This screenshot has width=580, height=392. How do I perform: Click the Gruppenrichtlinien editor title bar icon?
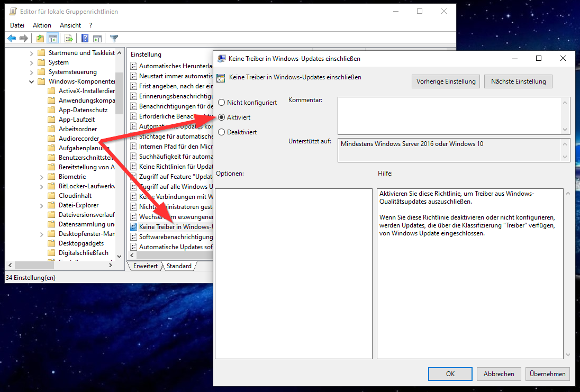(13, 12)
